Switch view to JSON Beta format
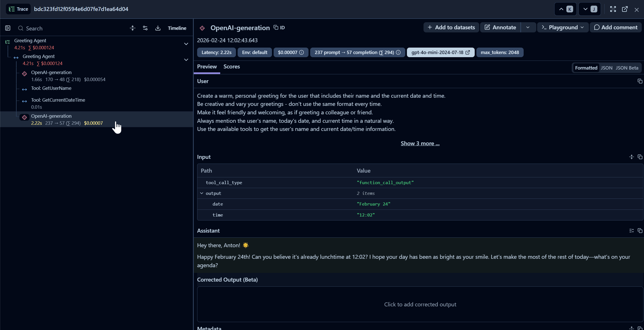 [627, 68]
